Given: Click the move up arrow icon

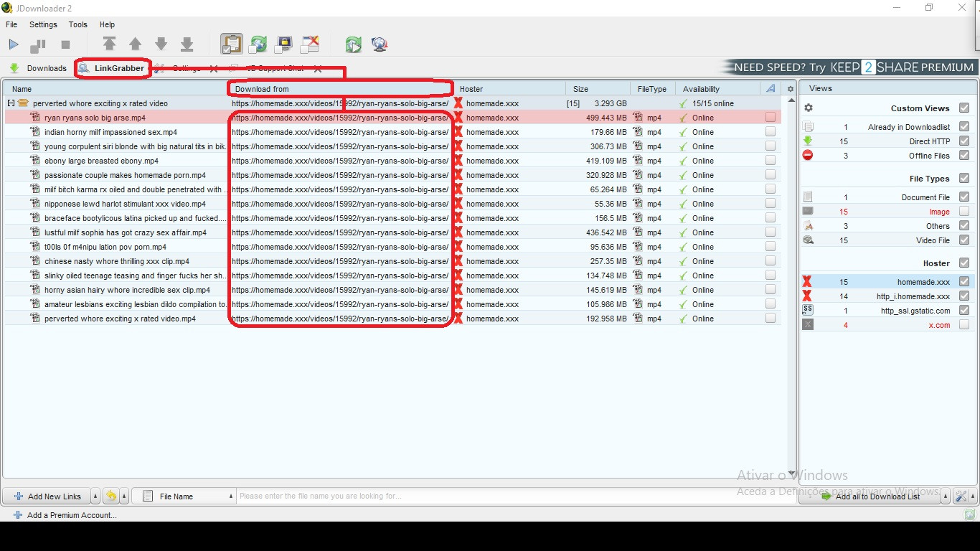Looking at the screenshot, I should tap(135, 44).
